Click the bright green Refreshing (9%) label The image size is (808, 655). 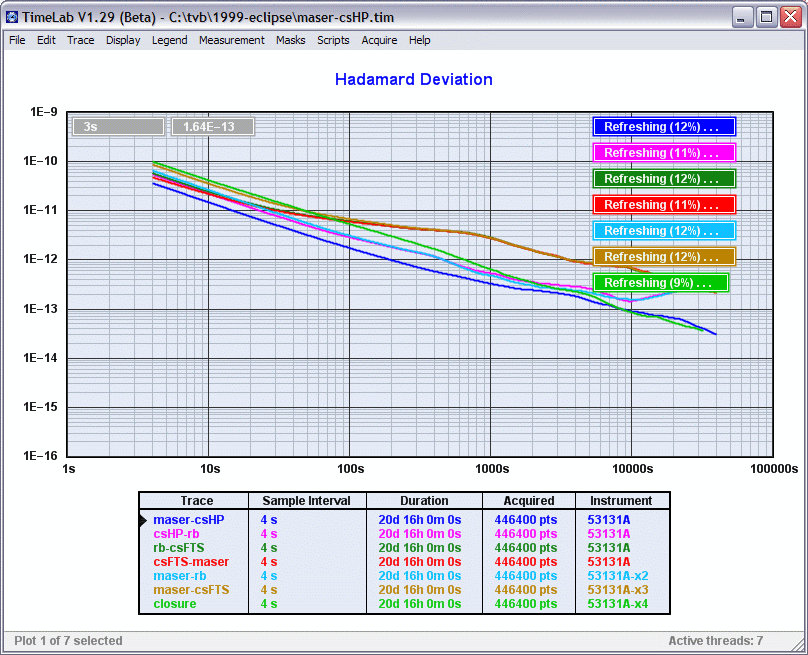click(x=661, y=283)
